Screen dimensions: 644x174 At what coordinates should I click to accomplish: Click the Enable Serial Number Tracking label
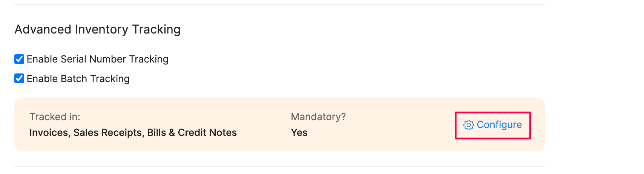coord(97,59)
